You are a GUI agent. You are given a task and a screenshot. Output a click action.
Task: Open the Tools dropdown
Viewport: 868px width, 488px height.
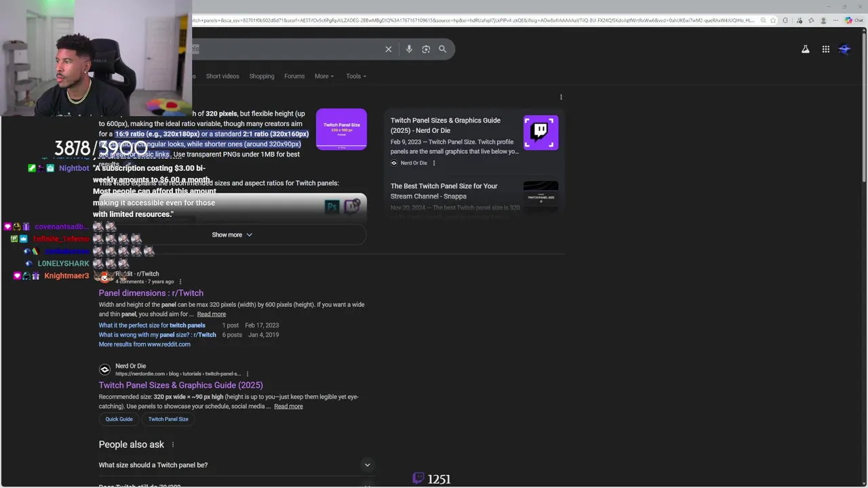pyautogui.click(x=356, y=76)
